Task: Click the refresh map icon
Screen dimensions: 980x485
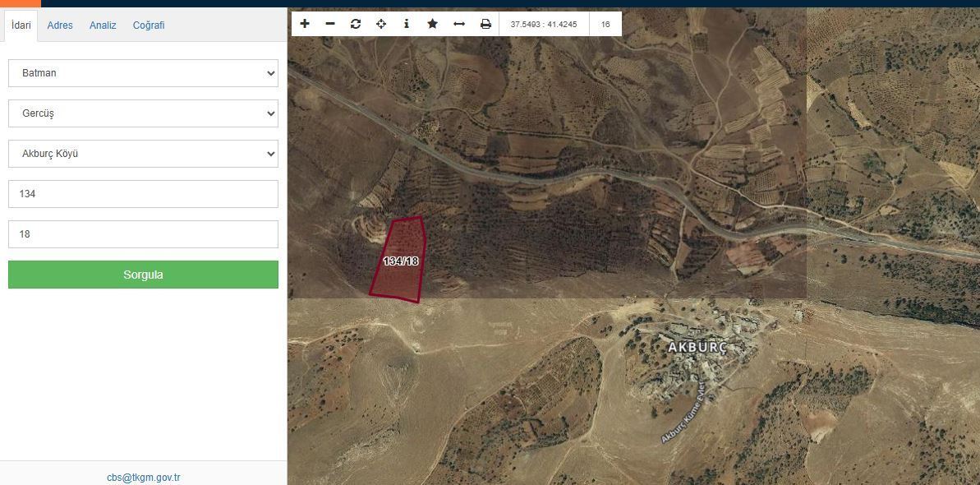Action: tap(356, 24)
